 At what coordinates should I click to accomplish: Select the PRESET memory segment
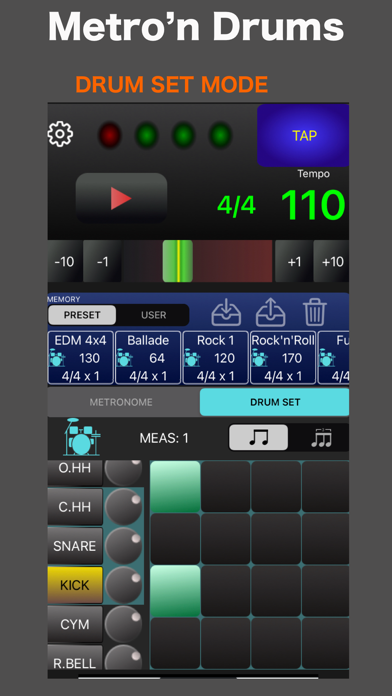[82, 315]
